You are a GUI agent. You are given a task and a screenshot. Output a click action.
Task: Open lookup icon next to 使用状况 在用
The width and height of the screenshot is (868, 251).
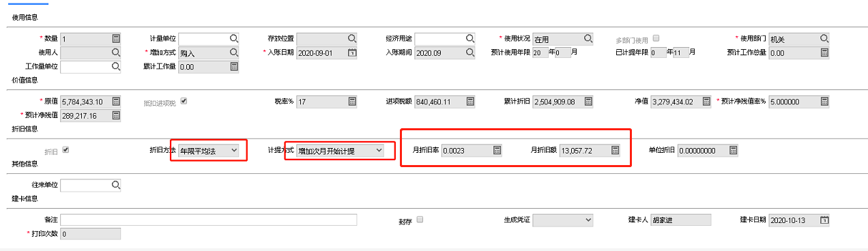tap(588, 38)
